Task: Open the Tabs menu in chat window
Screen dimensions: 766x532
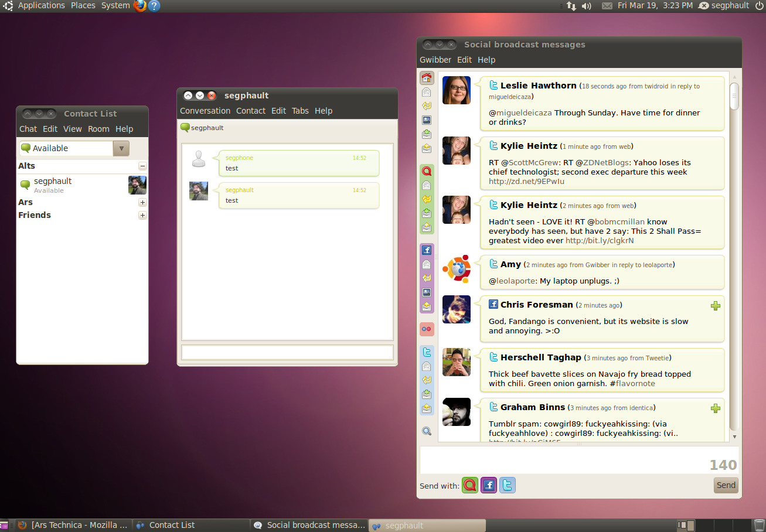Action: pyautogui.click(x=300, y=111)
